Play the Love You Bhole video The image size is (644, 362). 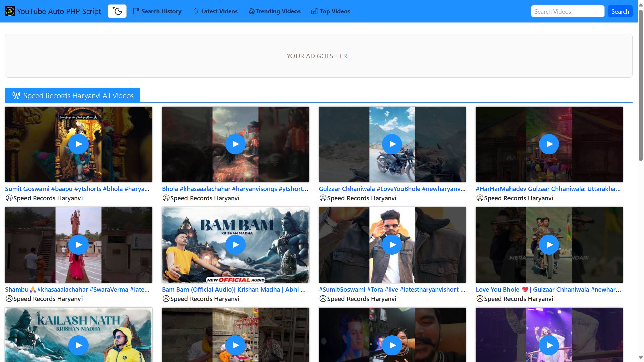point(549,245)
